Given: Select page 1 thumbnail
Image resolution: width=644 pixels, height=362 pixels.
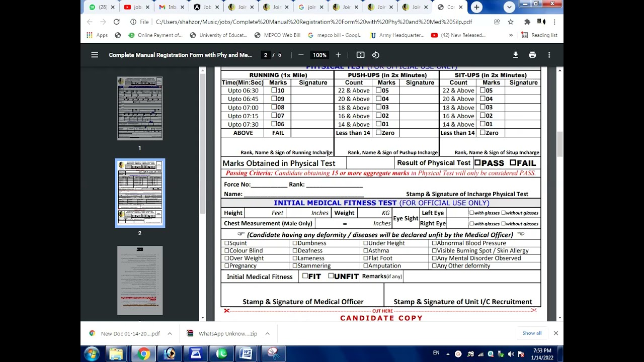Looking at the screenshot, I should (140, 108).
